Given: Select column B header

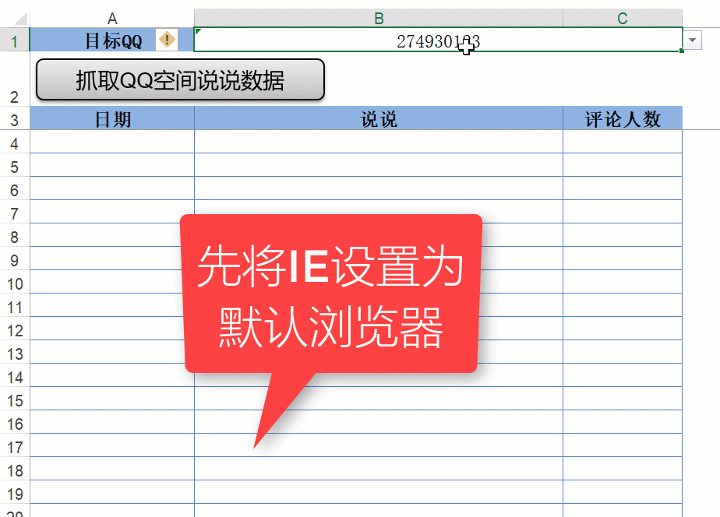Looking at the screenshot, I should [x=378, y=18].
